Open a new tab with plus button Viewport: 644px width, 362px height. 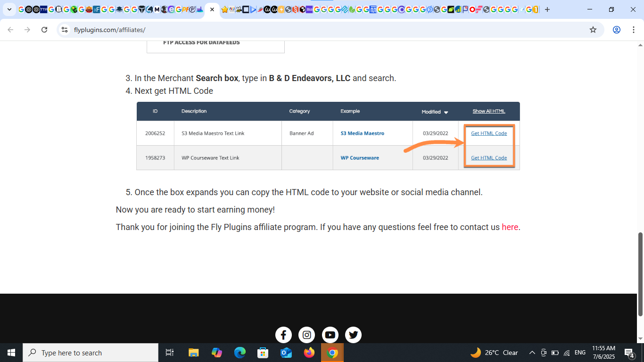547,9
